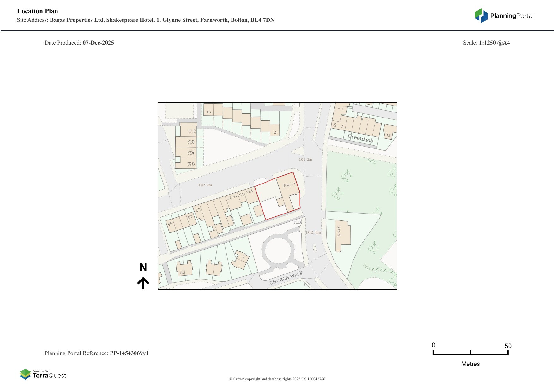Click the TerraQuest layered logo icon
Viewport: 554px width, 392px height.
[25, 374]
